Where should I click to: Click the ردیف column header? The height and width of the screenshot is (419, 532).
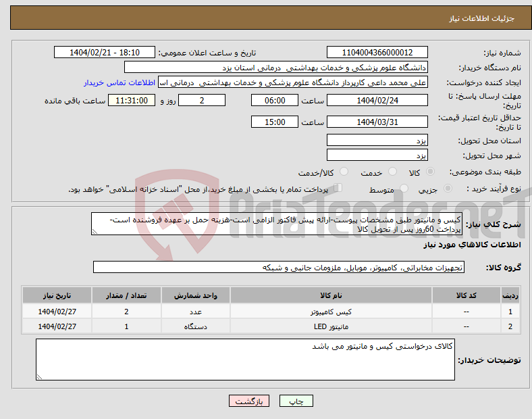[510, 295]
